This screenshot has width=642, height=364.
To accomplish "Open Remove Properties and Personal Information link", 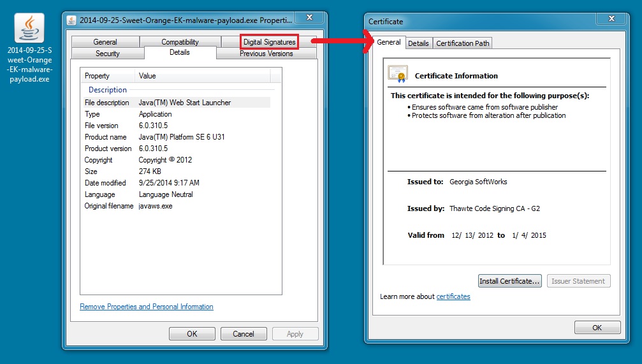I will point(146,307).
